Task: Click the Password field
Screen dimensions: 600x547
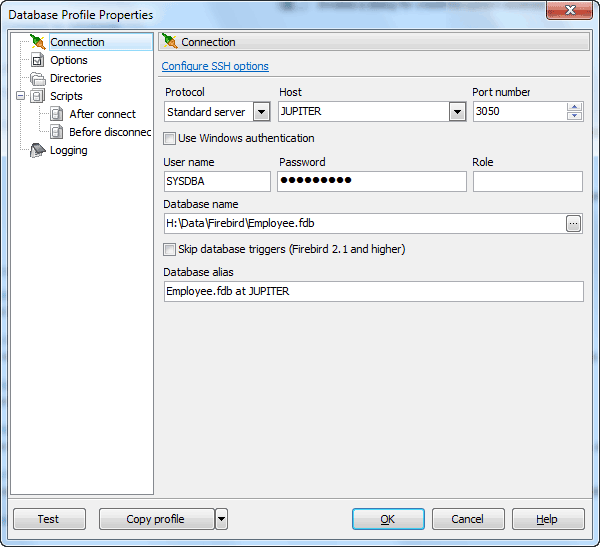Action: coord(372,181)
